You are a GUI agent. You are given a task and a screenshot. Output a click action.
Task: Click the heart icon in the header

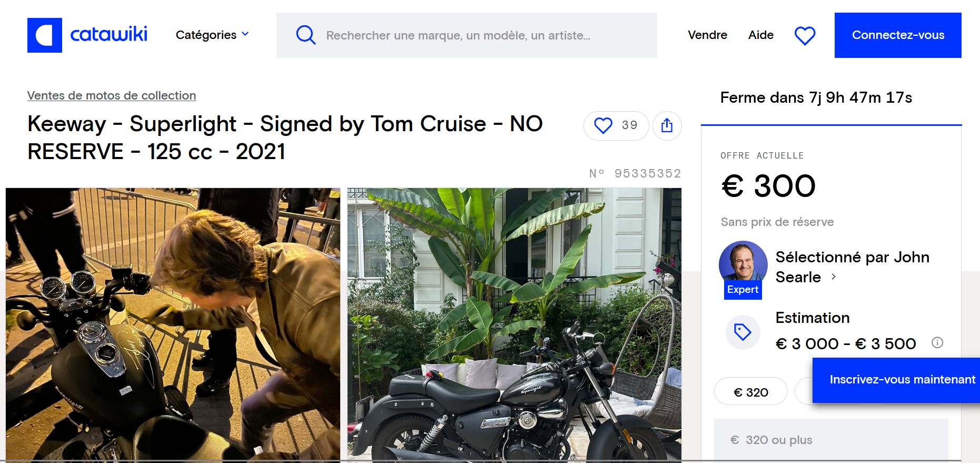click(x=805, y=35)
